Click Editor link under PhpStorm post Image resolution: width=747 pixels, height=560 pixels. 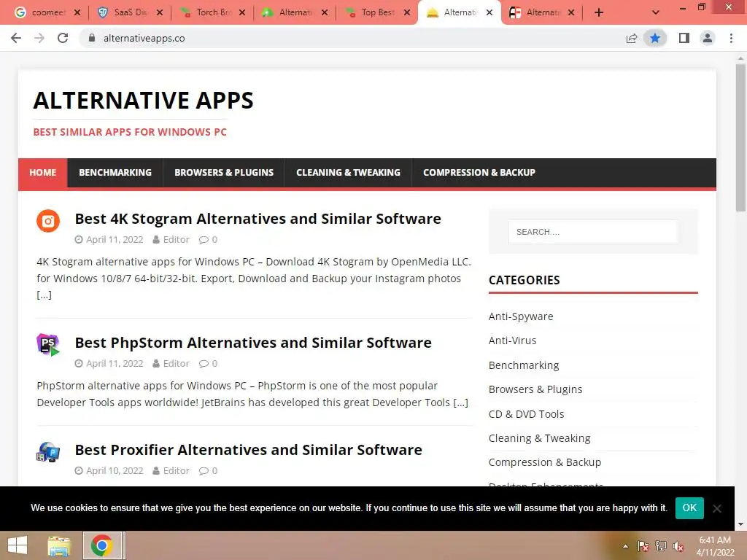[x=177, y=363]
